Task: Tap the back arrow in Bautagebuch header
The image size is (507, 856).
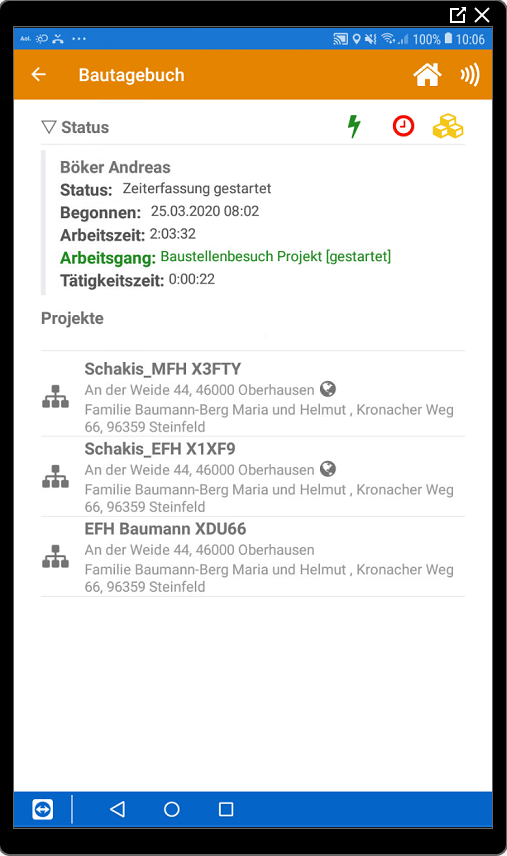Action: pos(39,74)
